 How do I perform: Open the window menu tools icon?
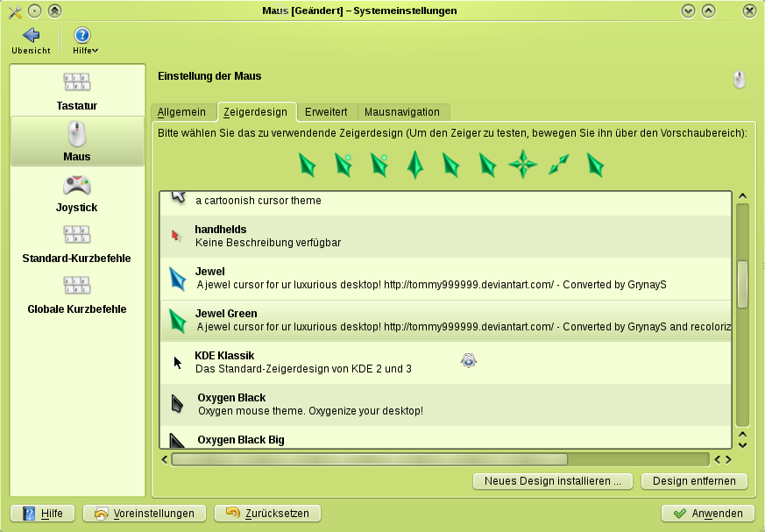15,11
